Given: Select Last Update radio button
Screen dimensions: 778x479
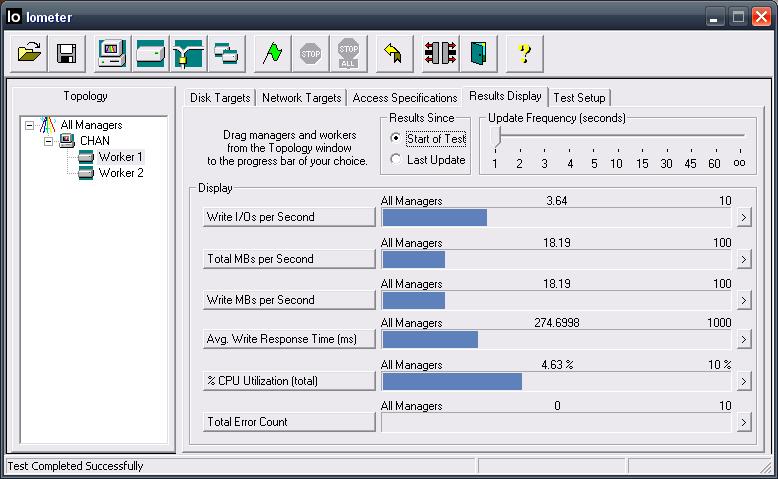Looking at the screenshot, I should tap(395, 159).
